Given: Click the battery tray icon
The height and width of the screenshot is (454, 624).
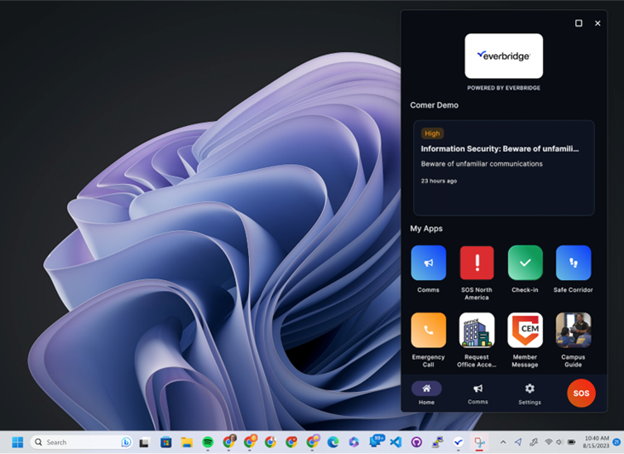Looking at the screenshot, I should (x=571, y=442).
